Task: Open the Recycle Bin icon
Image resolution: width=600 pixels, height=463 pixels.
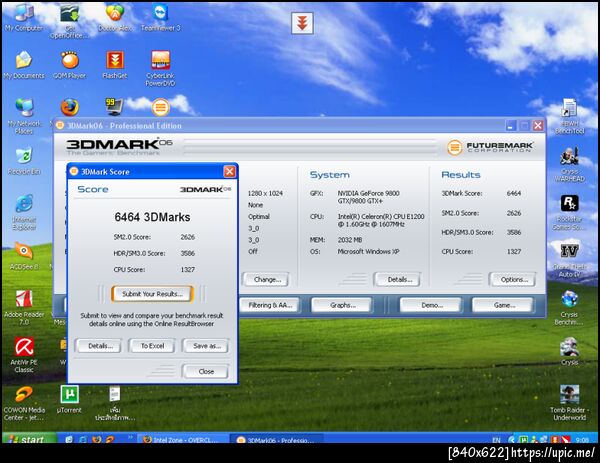Action: pos(24,161)
